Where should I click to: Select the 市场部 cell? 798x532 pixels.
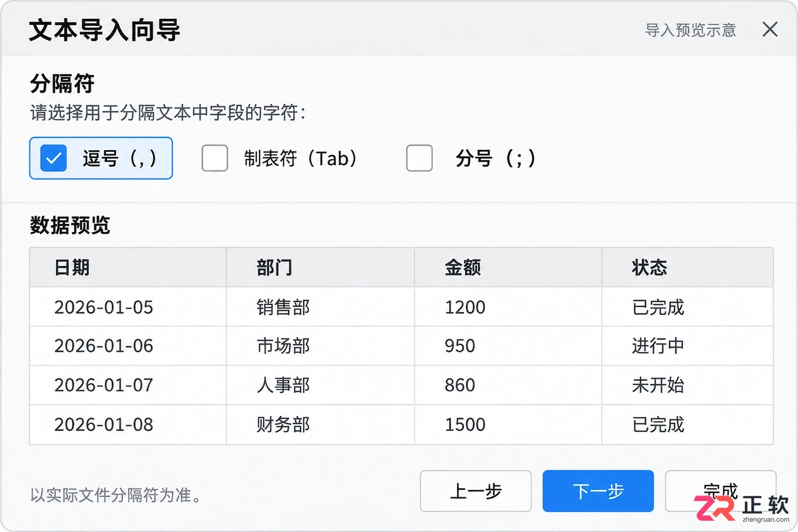coord(320,346)
